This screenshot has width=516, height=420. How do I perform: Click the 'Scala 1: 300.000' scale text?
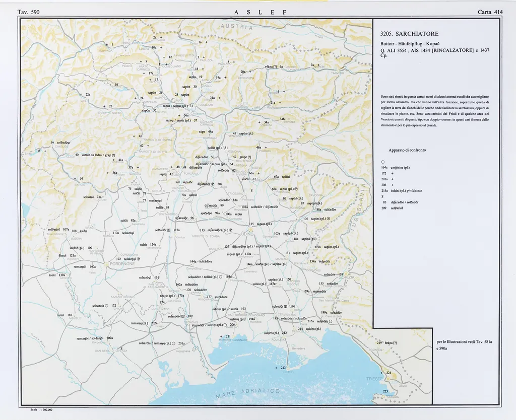pyautogui.click(x=42, y=410)
